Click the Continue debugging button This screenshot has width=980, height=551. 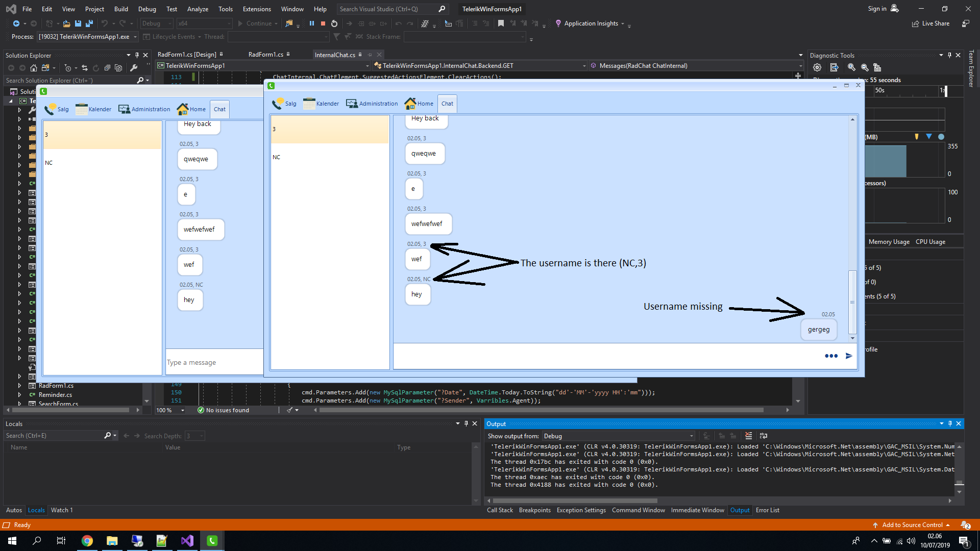[254, 23]
